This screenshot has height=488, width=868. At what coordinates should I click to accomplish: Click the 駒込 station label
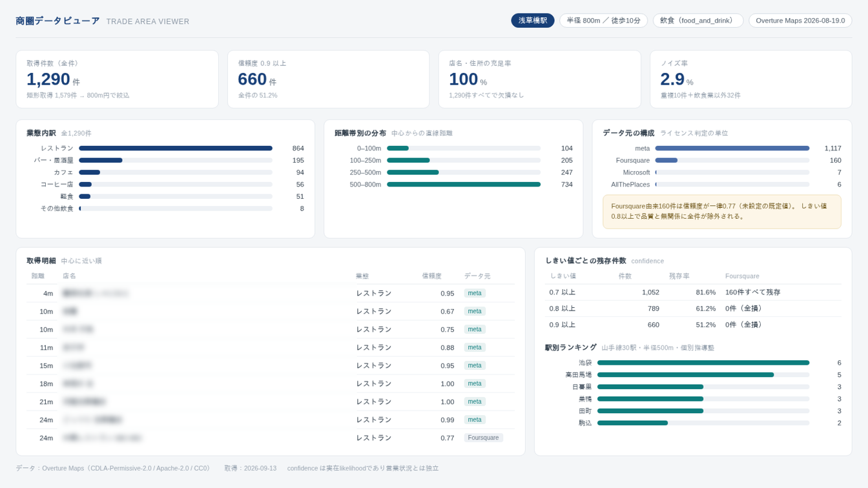[585, 423]
